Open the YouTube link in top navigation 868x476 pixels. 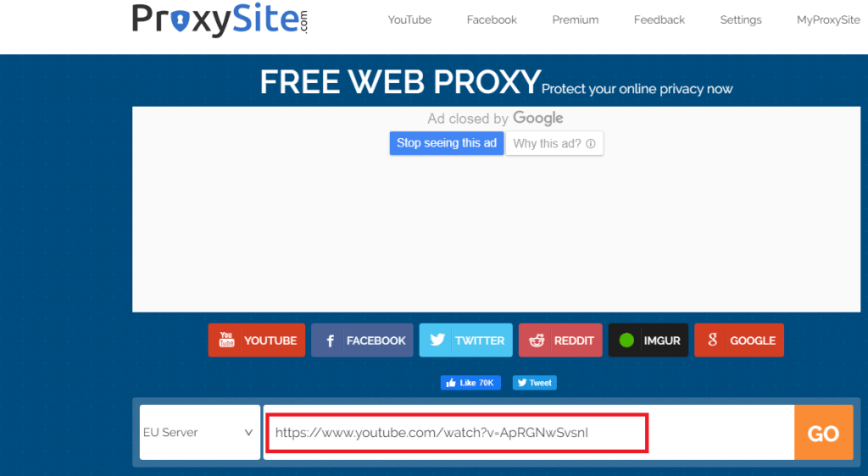[x=409, y=19]
